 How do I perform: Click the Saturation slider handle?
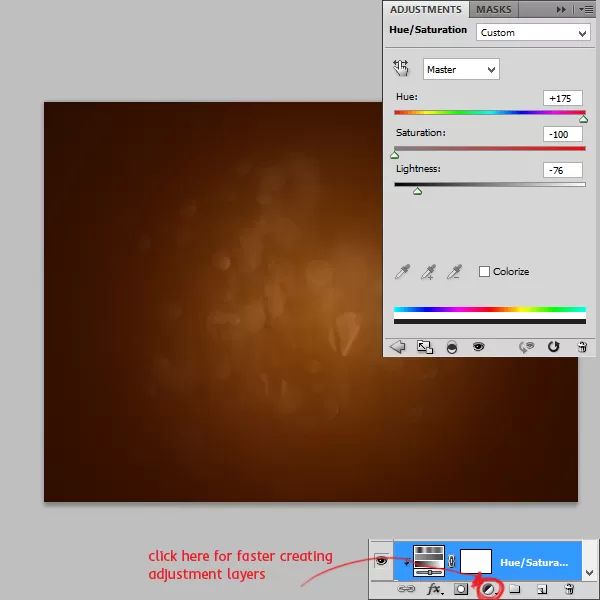tap(395, 155)
